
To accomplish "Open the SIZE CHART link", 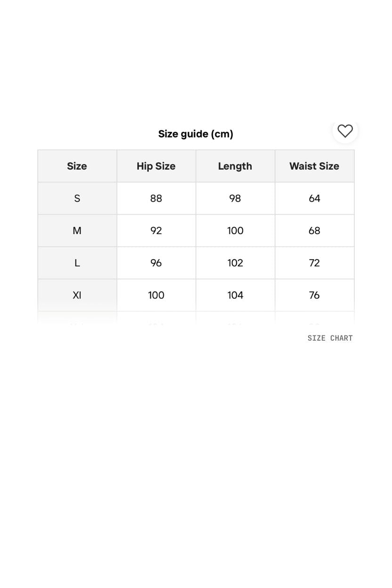I will click(x=330, y=338).
